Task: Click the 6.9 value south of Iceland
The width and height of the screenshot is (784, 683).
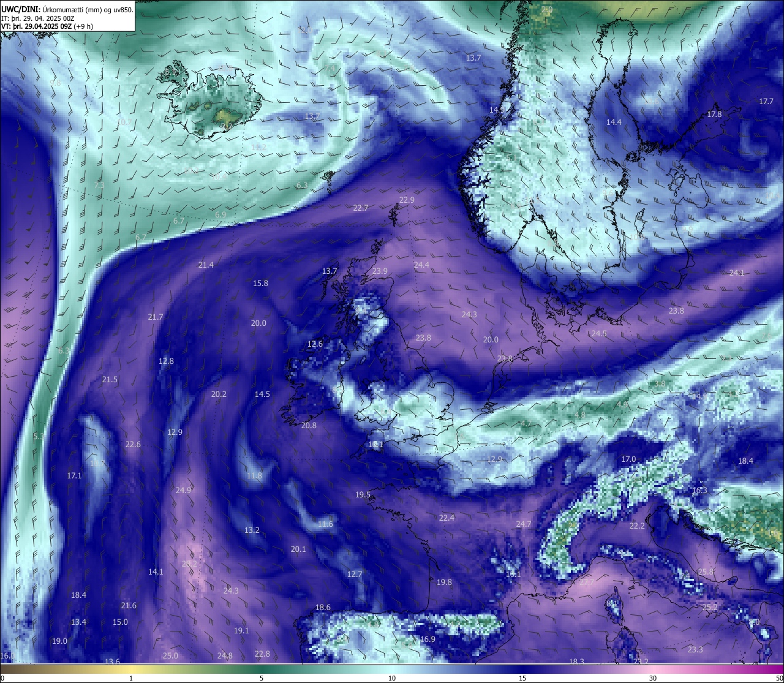Action: pos(221,215)
